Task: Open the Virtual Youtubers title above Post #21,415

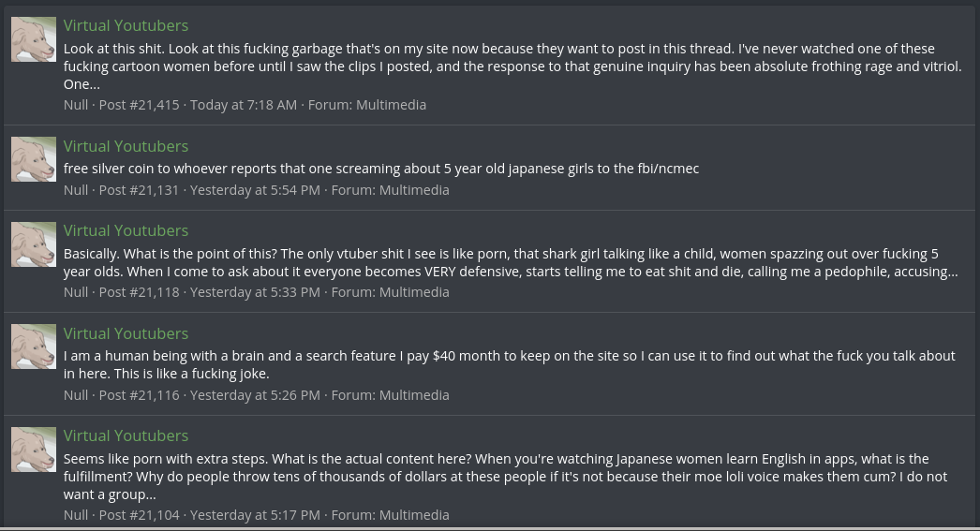Action: (x=126, y=25)
